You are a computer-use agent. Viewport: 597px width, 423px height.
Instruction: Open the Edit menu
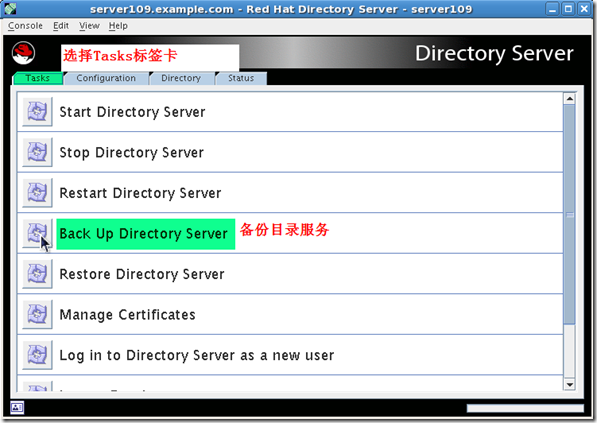click(x=61, y=26)
